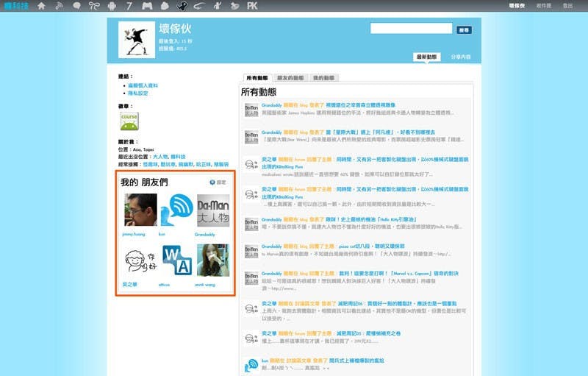Click logout link in top right corner

tap(567, 6)
